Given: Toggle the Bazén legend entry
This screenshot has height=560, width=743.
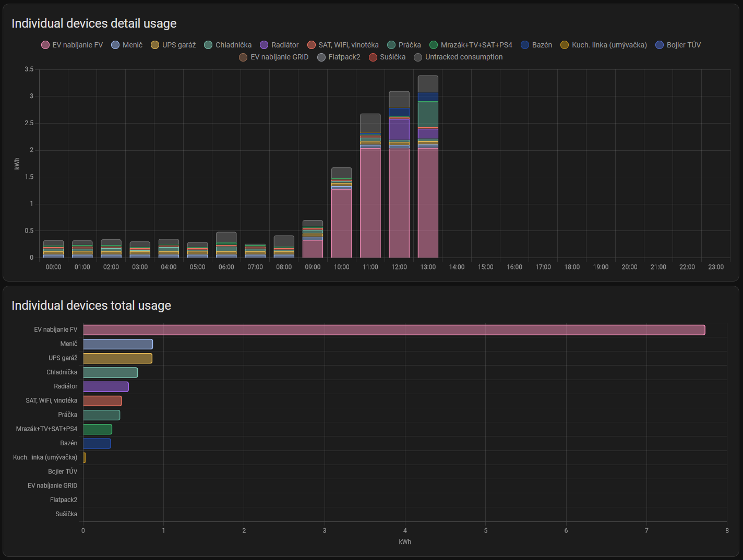Looking at the screenshot, I should coord(536,45).
